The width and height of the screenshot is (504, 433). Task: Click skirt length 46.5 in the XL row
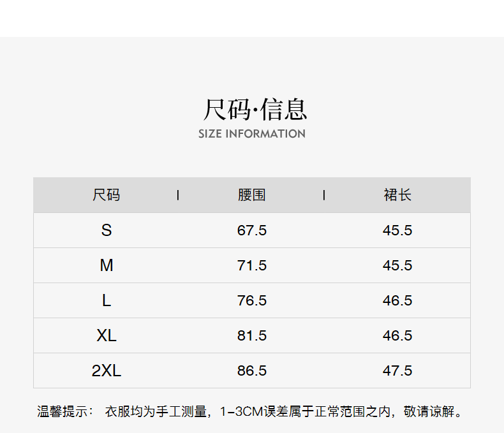point(397,335)
